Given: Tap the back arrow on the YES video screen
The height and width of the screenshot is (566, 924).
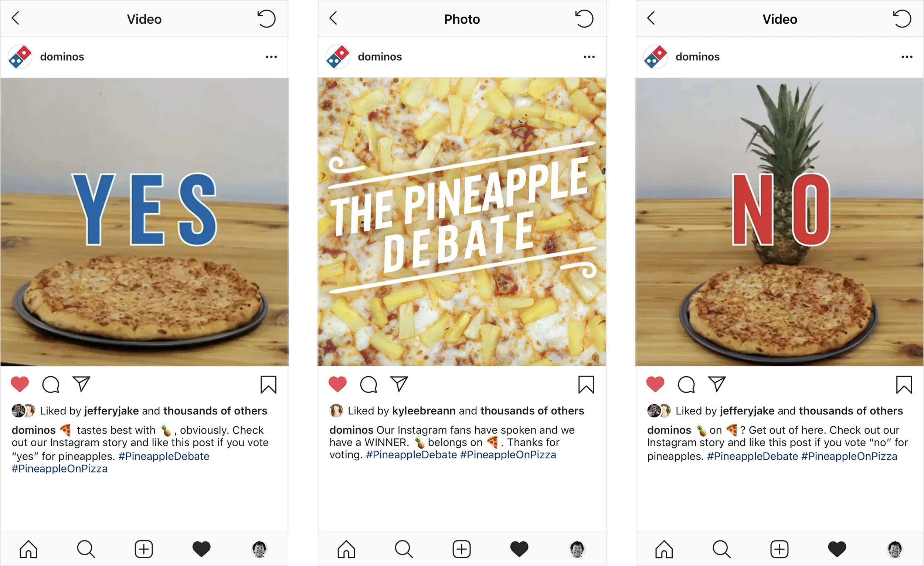Looking at the screenshot, I should [x=16, y=18].
